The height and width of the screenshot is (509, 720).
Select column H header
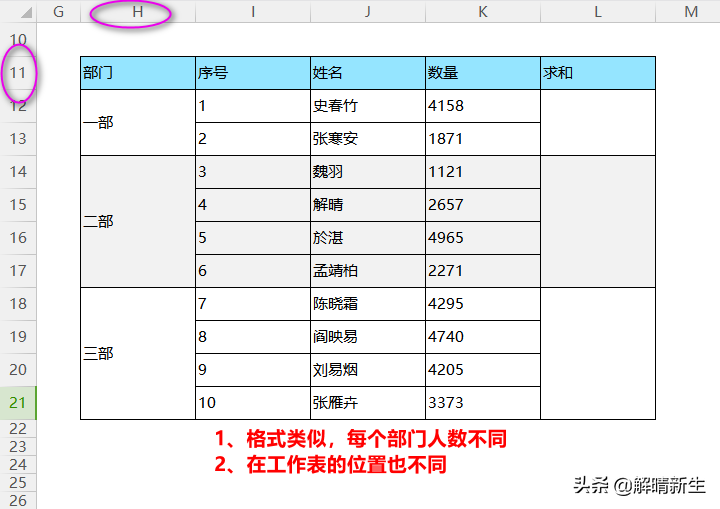pos(138,11)
